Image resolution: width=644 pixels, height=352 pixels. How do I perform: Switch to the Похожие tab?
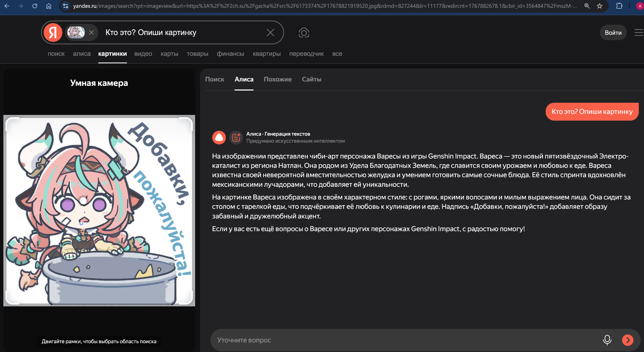(x=278, y=79)
